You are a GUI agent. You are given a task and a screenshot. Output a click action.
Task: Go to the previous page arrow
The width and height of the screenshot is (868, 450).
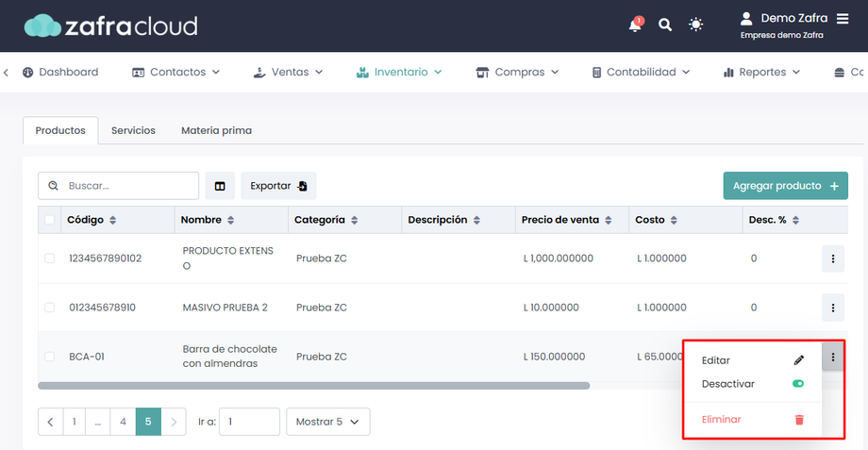pos(50,422)
